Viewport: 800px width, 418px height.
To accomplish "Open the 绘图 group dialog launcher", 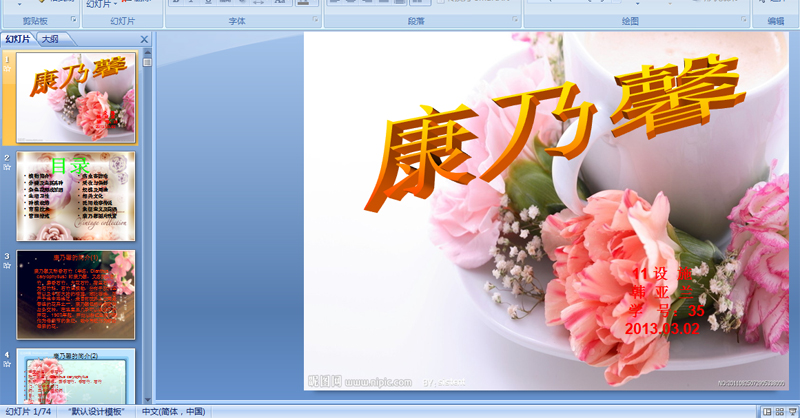I will click(x=744, y=20).
